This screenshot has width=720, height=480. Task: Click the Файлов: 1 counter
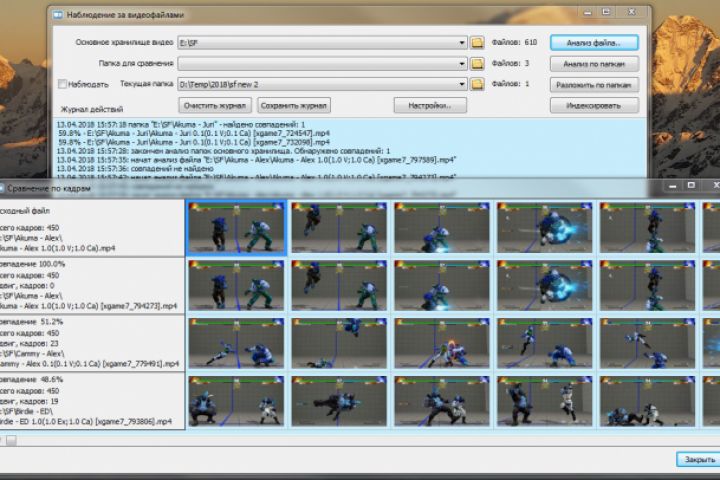click(x=511, y=84)
